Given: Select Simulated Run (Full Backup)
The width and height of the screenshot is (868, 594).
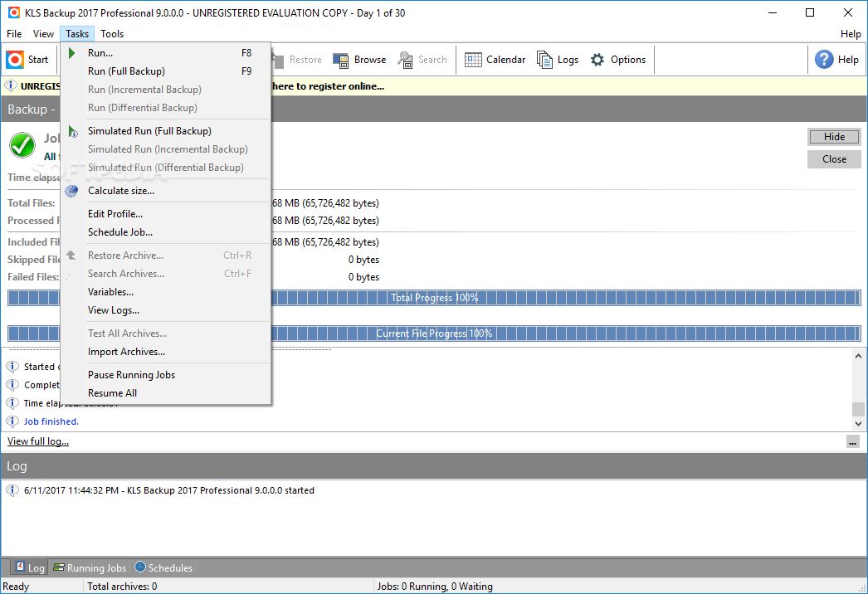Looking at the screenshot, I should (165, 131).
